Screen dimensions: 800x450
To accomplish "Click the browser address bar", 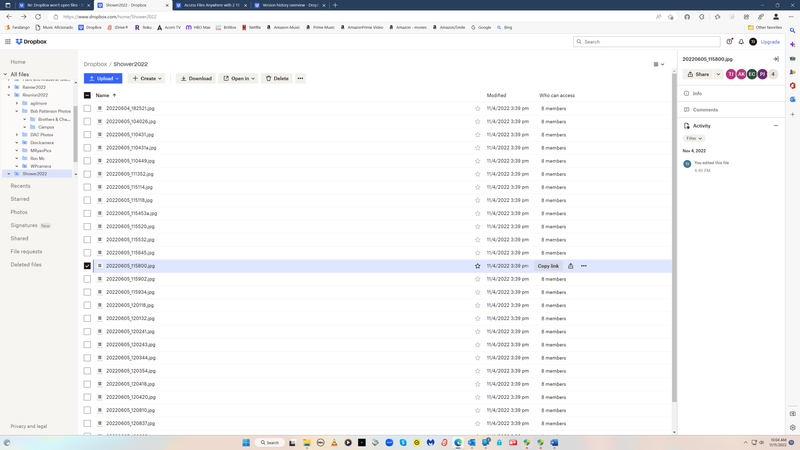I will (352, 17).
